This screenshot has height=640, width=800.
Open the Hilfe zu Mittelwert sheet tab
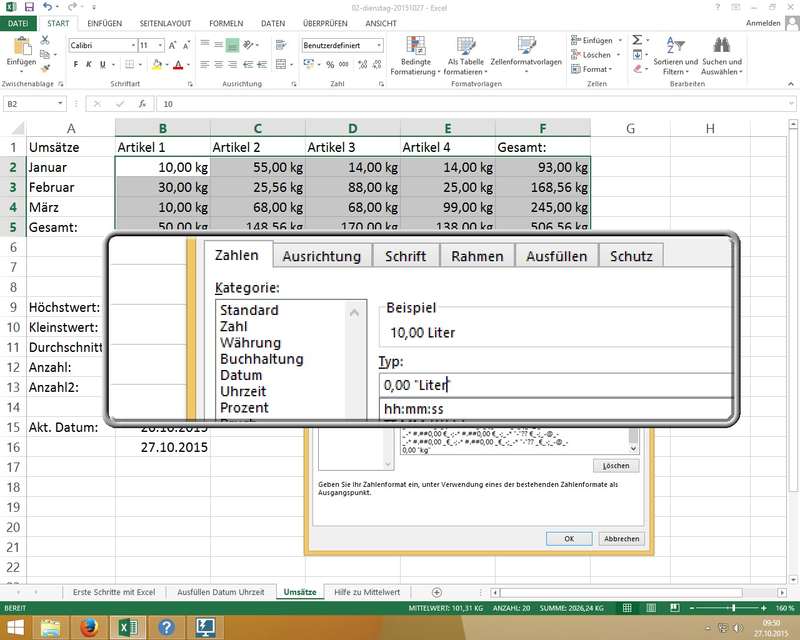pos(367,592)
